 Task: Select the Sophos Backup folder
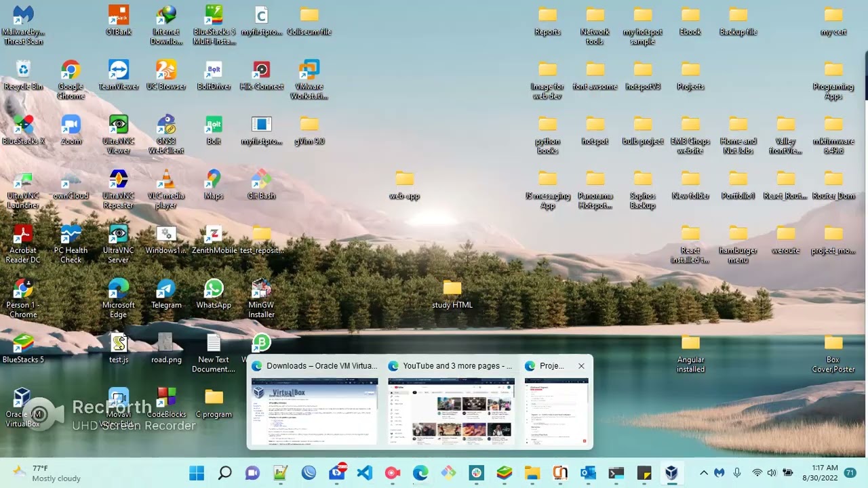[643, 190]
